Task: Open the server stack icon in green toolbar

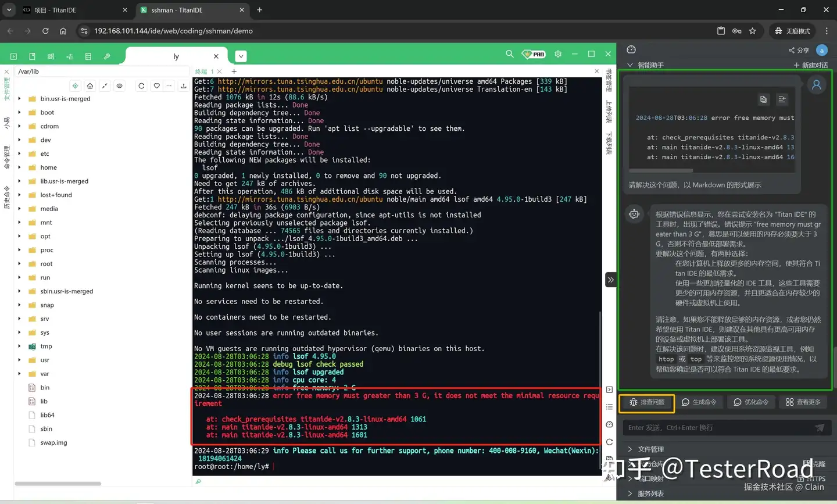Action: point(88,56)
